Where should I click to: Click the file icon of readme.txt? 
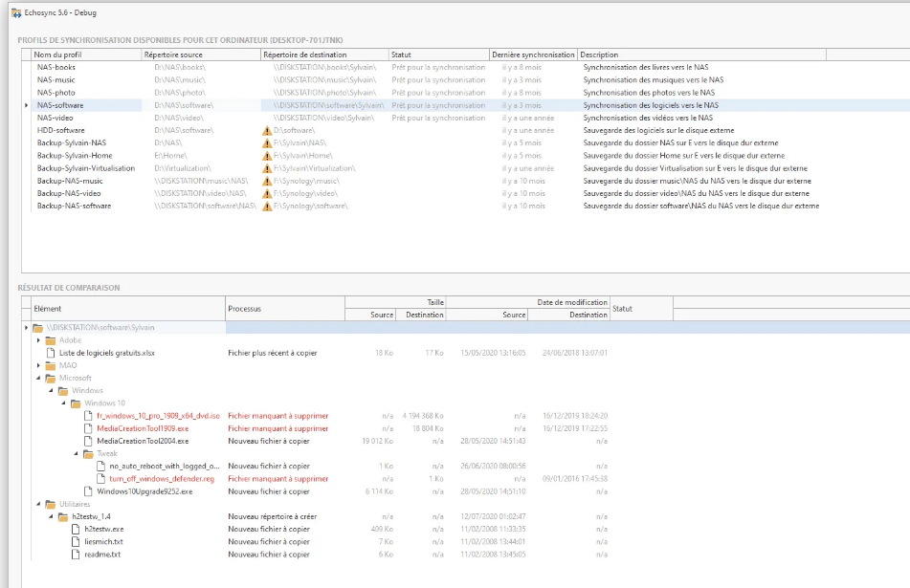77,555
